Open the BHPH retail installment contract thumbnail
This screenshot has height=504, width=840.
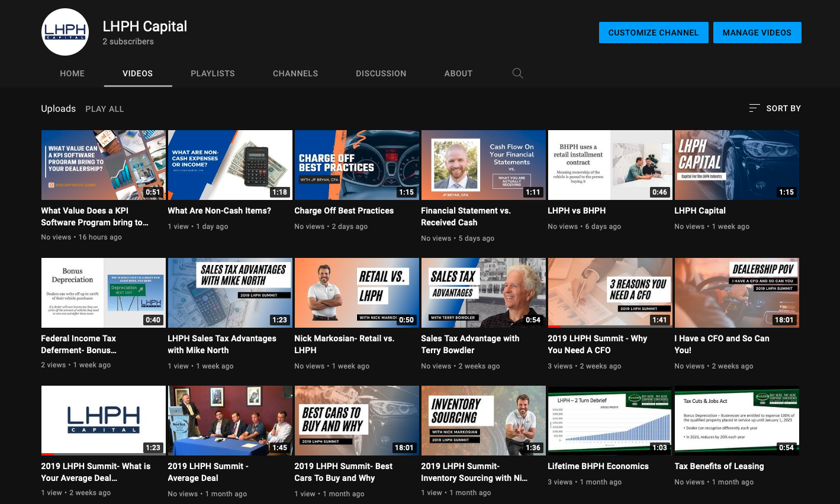point(610,165)
